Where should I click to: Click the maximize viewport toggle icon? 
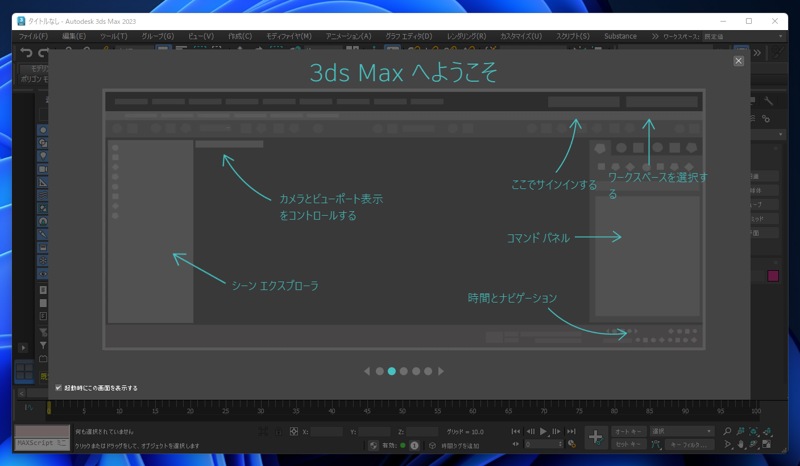click(766, 445)
